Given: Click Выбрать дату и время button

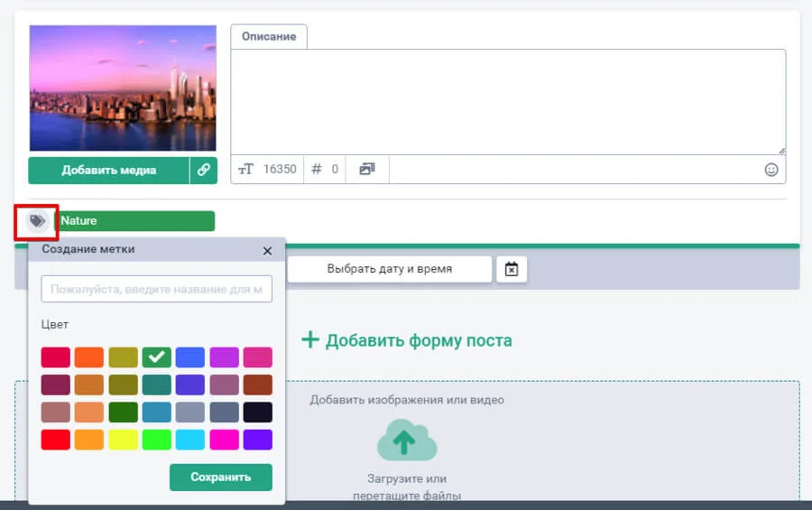Looking at the screenshot, I should pos(390,269).
